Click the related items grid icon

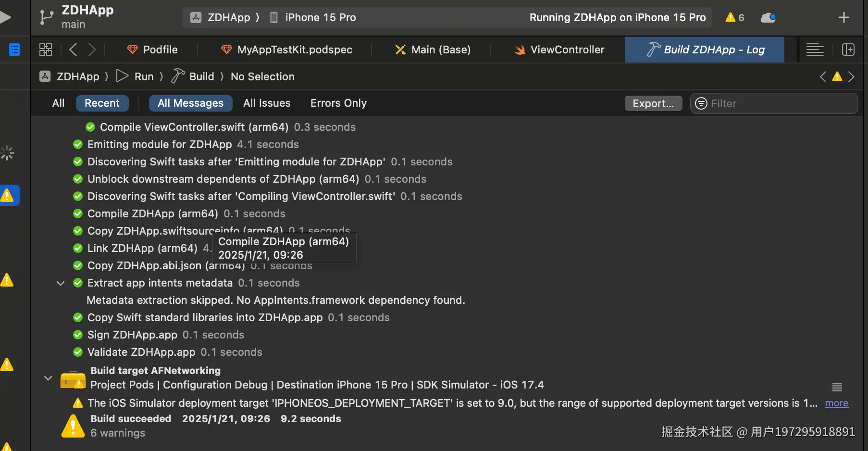click(x=46, y=50)
